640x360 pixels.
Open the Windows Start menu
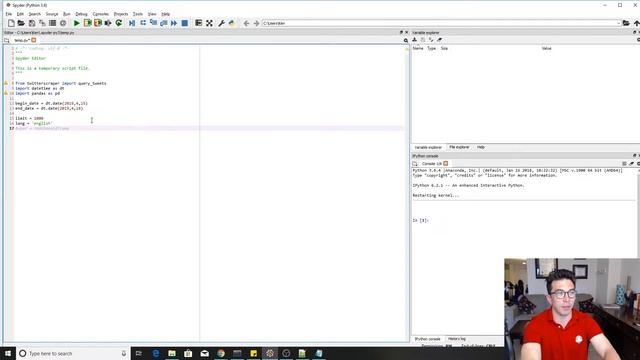[x=8, y=353]
